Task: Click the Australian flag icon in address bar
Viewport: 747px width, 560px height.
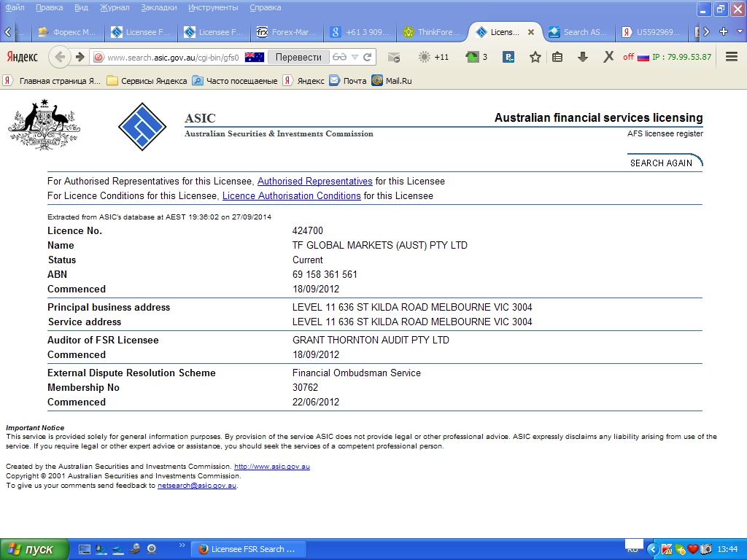Action: coord(255,57)
